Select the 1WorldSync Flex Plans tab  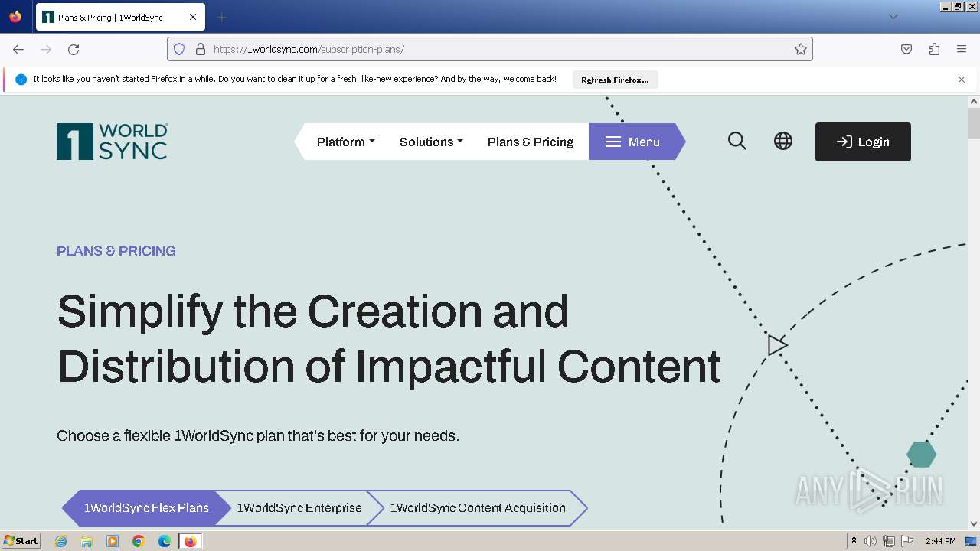point(146,508)
